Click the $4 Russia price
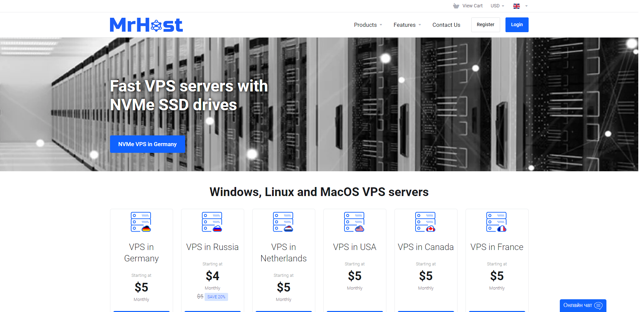Viewport: 644px width, 312px height. coord(212,276)
